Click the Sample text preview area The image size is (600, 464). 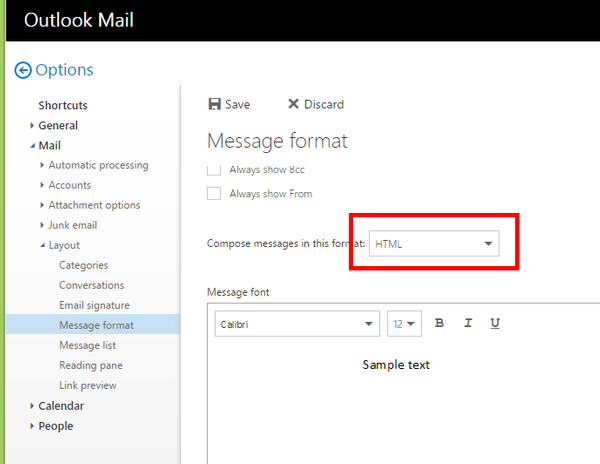click(x=396, y=365)
